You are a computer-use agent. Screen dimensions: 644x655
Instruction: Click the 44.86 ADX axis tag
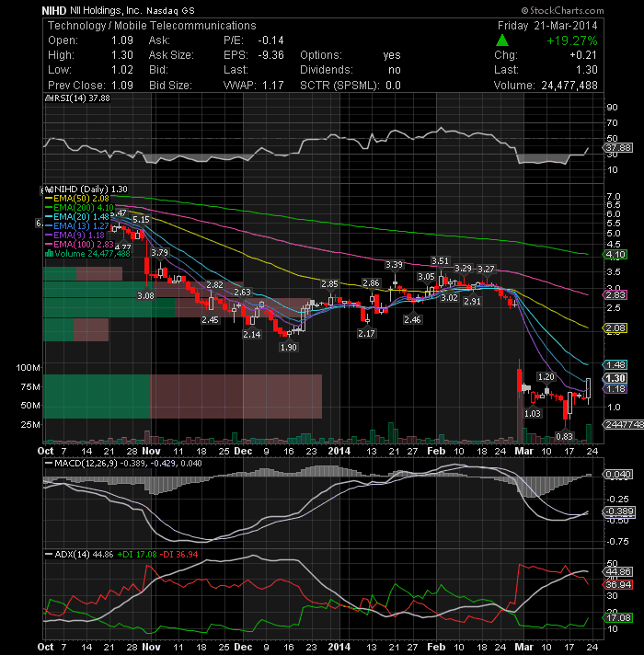[617, 571]
